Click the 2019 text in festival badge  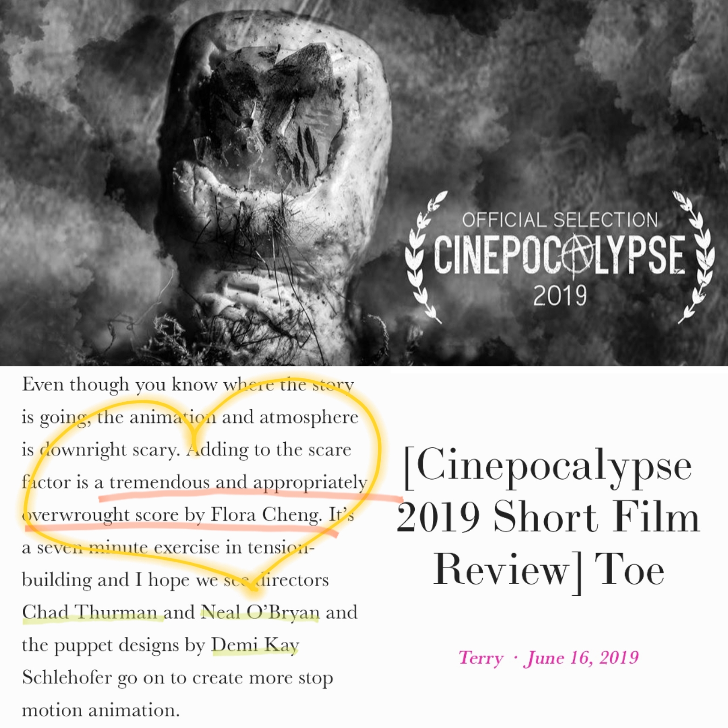[559, 296]
